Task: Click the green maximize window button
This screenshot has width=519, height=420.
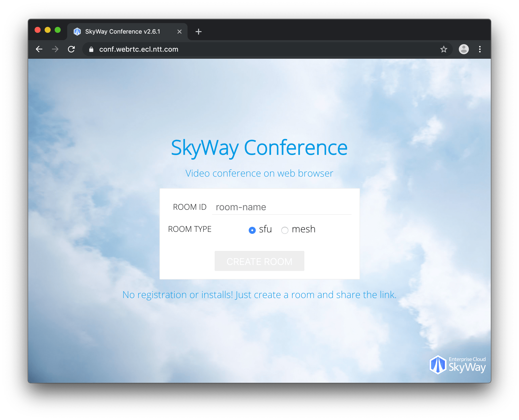Action: pyautogui.click(x=58, y=30)
